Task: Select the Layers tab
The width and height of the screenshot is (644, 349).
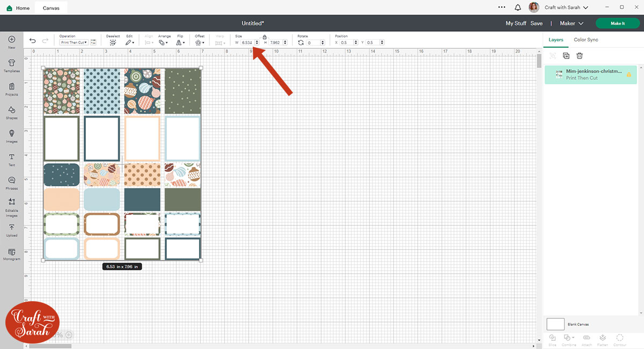Action: pos(556,40)
